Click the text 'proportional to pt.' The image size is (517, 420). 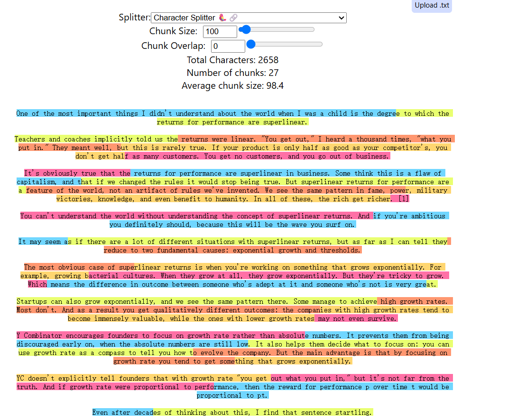(232, 396)
